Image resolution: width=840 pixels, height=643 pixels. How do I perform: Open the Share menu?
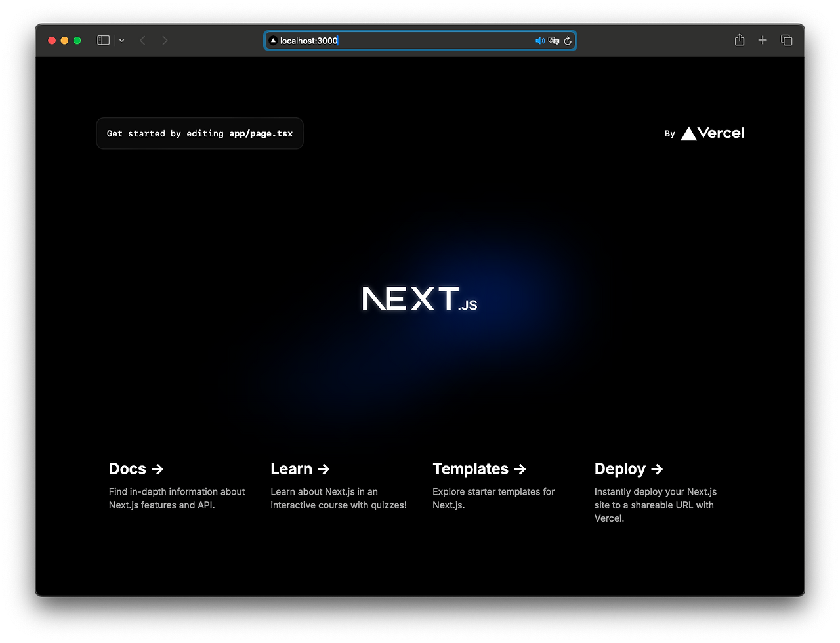click(740, 40)
